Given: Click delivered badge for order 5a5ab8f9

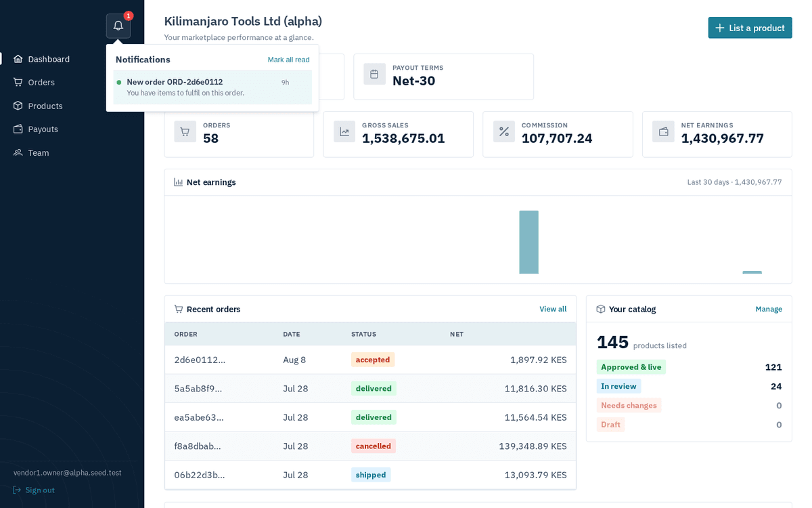Looking at the screenshot, I should 374,388.
